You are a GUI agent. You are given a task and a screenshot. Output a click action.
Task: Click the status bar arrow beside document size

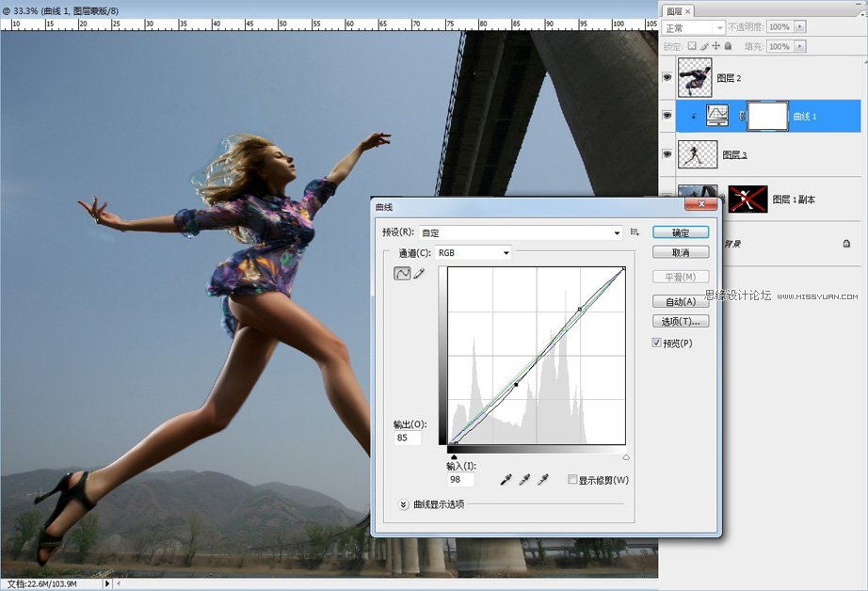tap(107, 583)
